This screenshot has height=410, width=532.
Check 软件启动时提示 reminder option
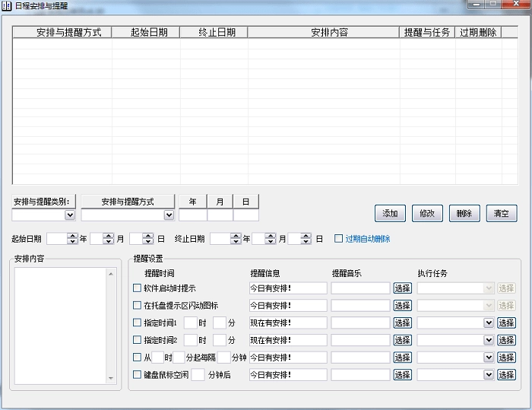click(138, 288)
